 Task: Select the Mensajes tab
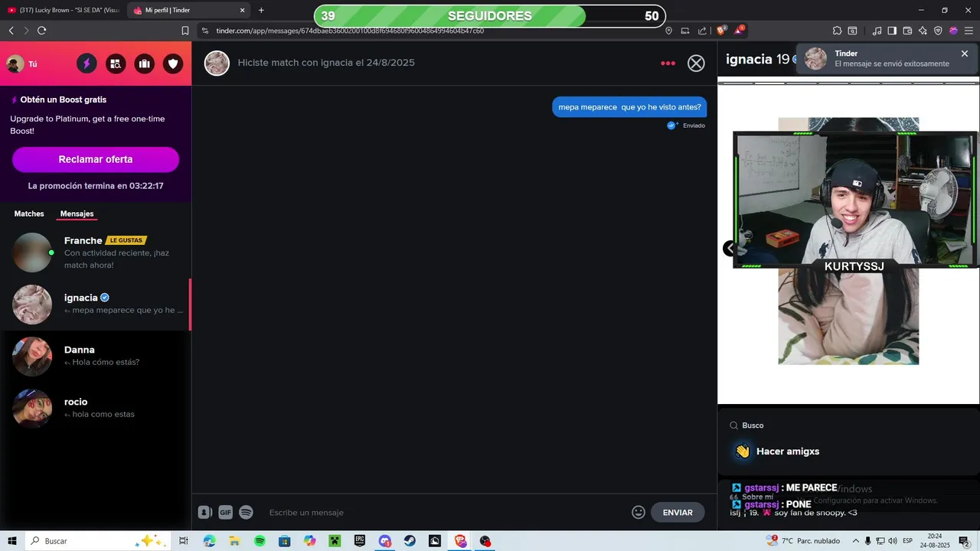pos(77,214)
